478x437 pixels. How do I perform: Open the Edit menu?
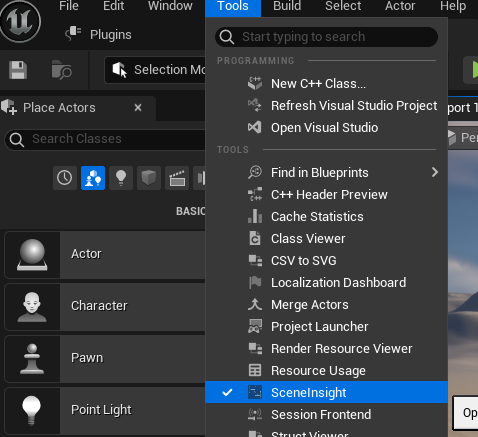(x=113, y=6)
